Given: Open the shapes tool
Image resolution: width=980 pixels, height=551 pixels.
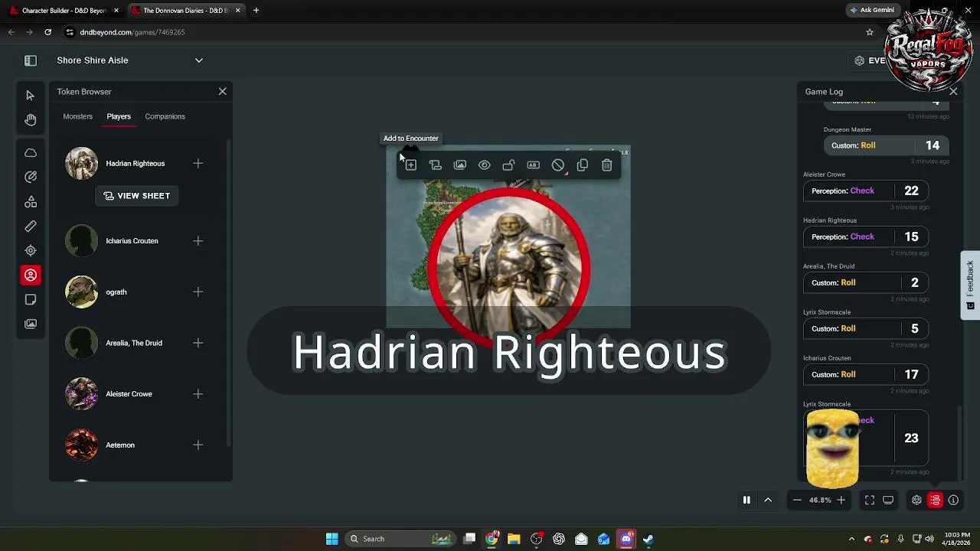Looking at the screenshot, I should pos(31,201).
